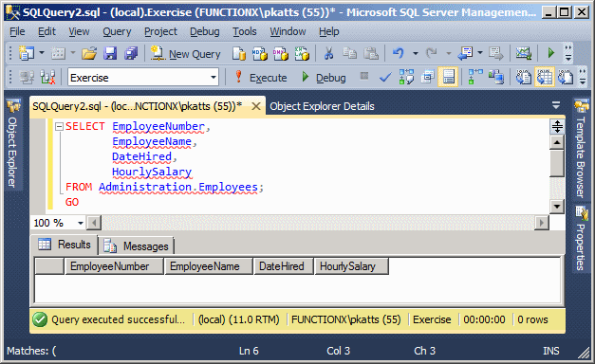Open the View menu
The image size is (595, 364).
click(79, 31)
